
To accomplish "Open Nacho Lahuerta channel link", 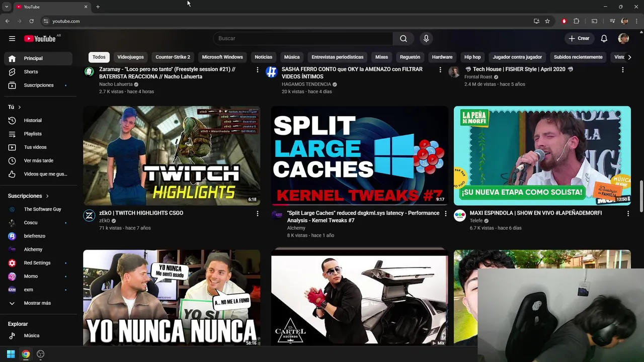I will (116, 84).
